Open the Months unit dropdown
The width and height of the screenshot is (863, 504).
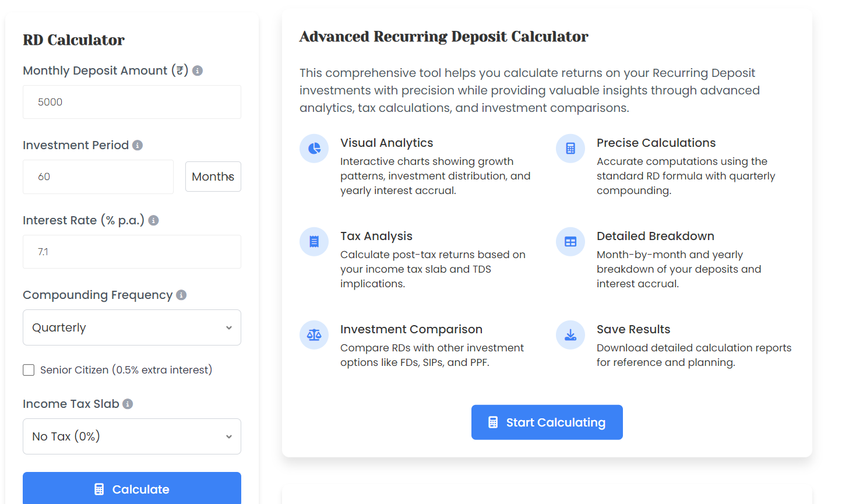[x=213, y=177]
